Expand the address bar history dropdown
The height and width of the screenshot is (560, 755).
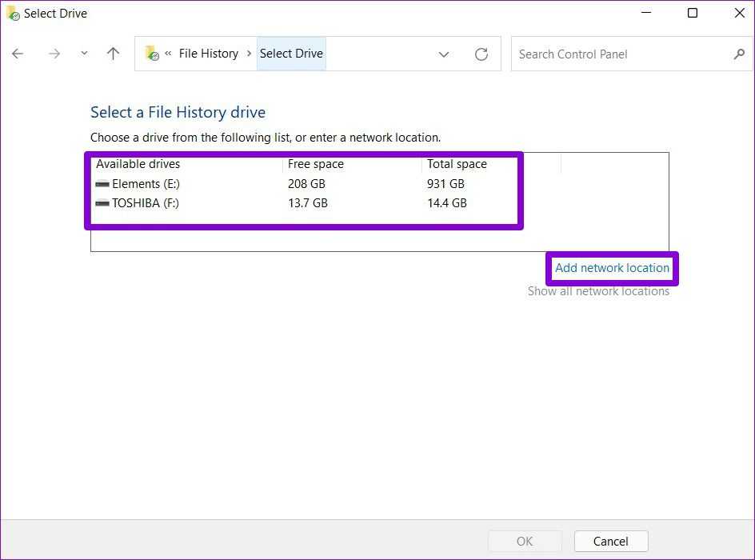(x=444, y=54)
